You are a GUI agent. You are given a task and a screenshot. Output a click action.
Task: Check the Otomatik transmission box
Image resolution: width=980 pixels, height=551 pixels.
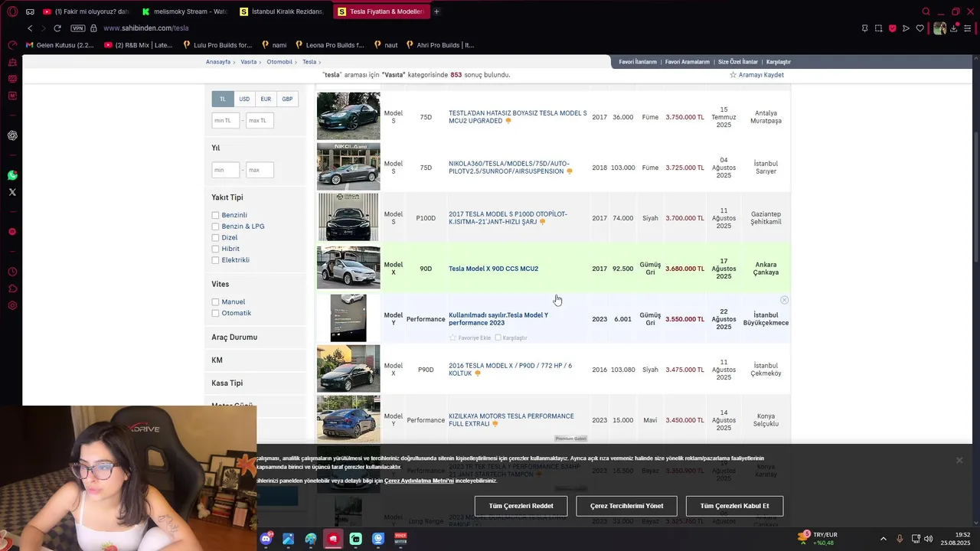coord(215,313)
